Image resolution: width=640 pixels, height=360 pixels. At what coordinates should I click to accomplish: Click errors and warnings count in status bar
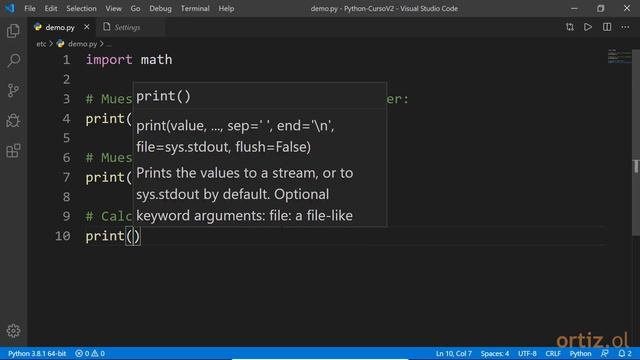90,353
